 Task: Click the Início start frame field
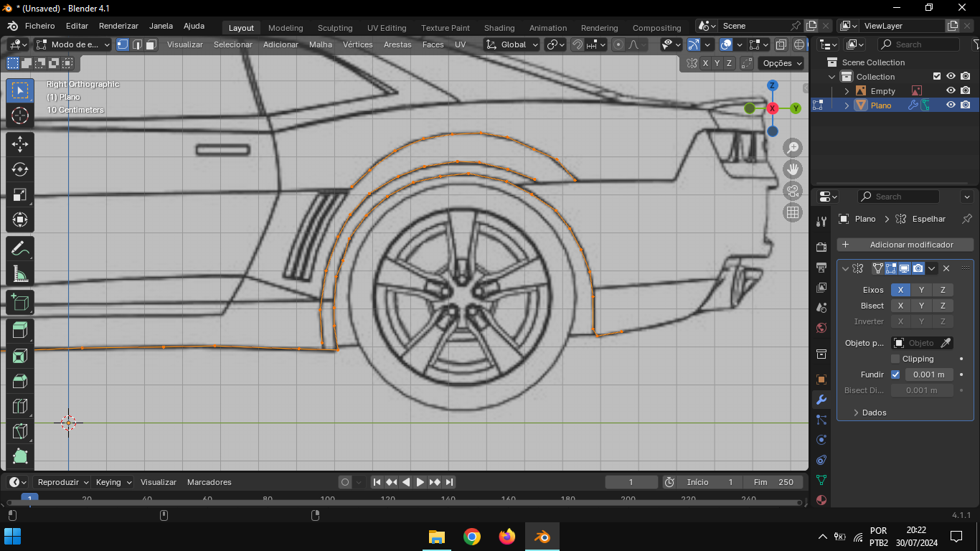click(x=710, y=482)
